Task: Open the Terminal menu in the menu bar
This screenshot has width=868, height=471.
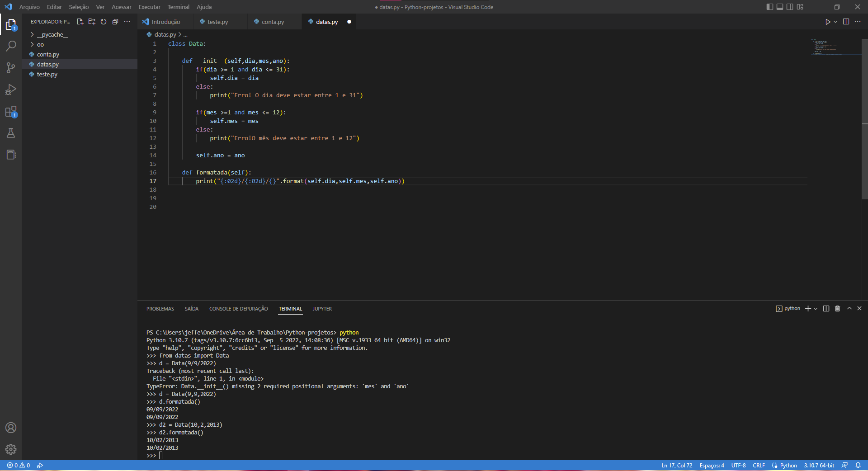Action: [179, 7]
